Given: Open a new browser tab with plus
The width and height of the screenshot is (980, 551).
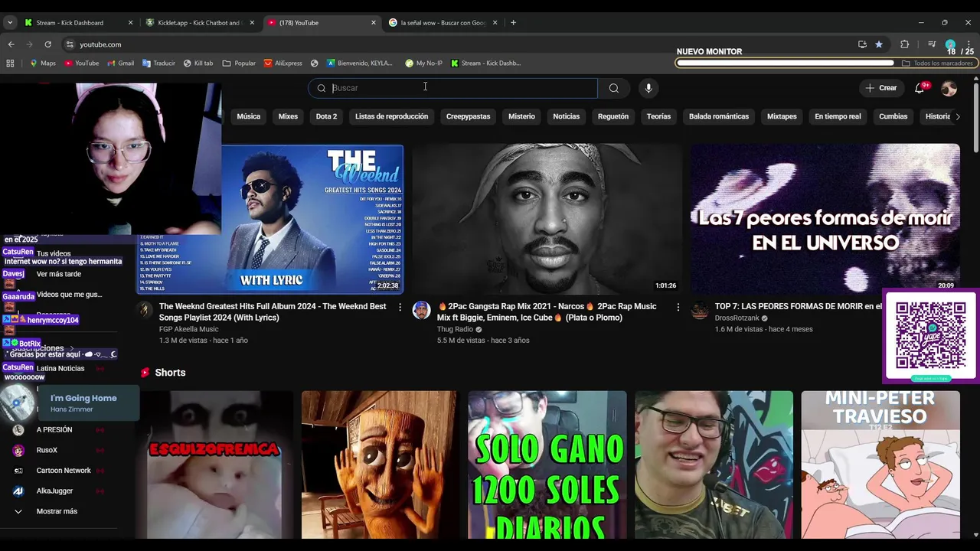Looking at the screenshot, I should [x=513, y=22].
